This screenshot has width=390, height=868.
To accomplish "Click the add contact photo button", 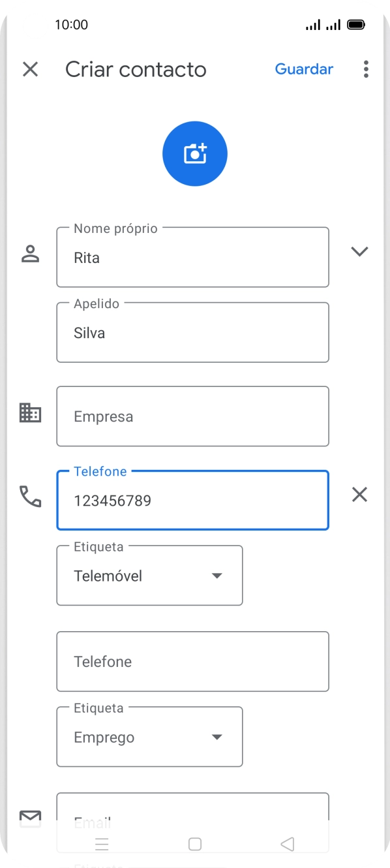I will coord(194,153).
